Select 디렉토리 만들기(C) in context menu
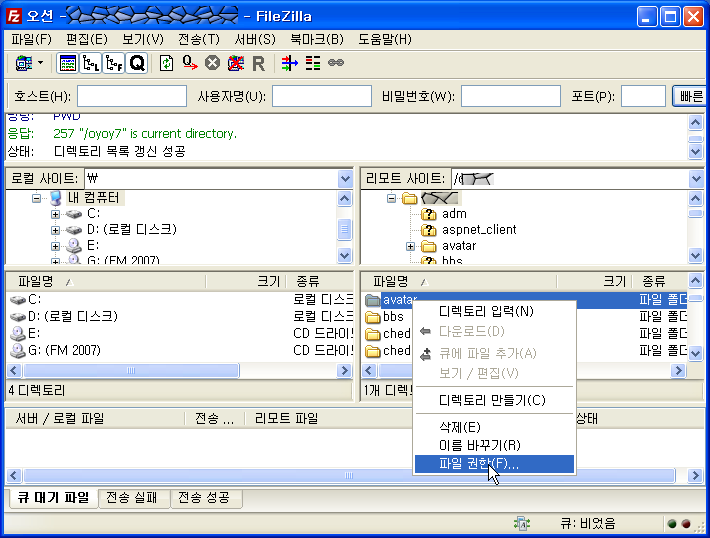The height and width of the screenshot is (538, 710). [x=494, y=400]
